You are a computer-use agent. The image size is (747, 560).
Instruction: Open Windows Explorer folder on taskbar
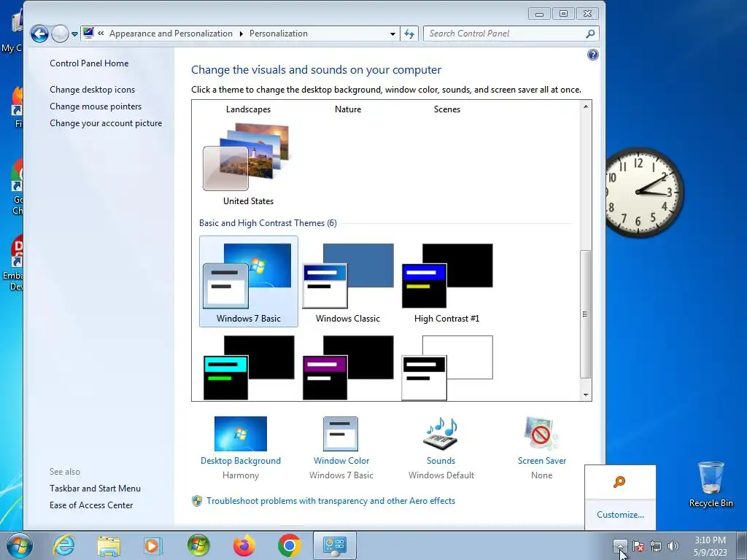pyautogui.click(x=109, y=545)
